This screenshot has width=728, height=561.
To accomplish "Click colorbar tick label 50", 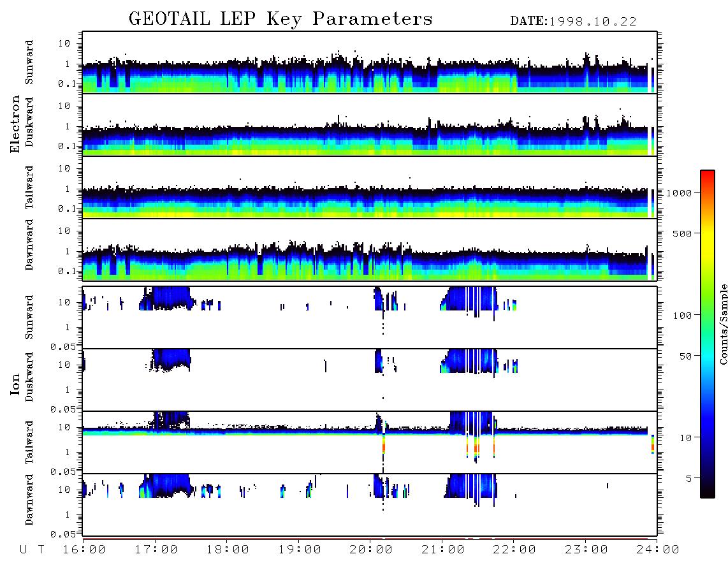I will tap(685, 356).
